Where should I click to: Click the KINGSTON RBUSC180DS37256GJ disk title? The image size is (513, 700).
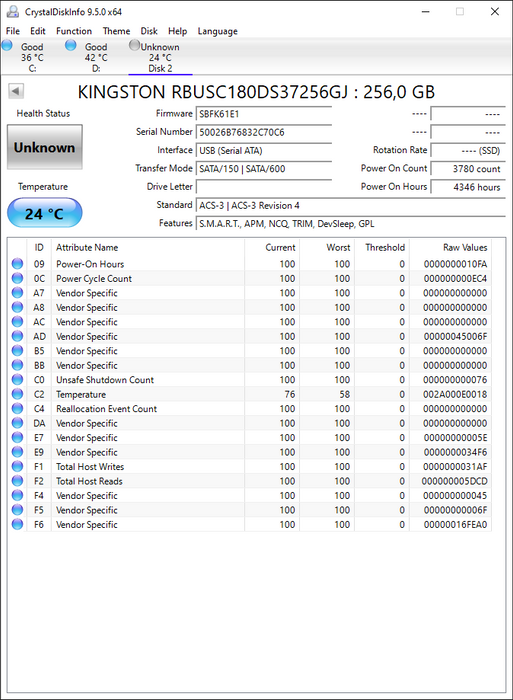256,92
